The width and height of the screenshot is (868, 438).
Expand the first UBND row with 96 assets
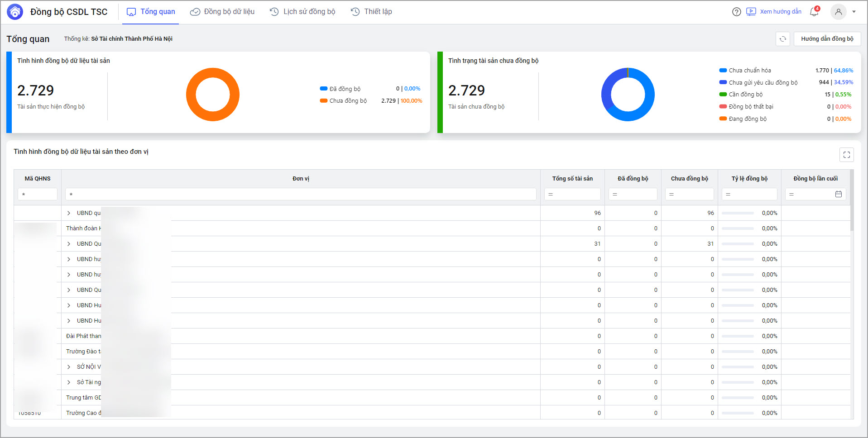[69, 213]
